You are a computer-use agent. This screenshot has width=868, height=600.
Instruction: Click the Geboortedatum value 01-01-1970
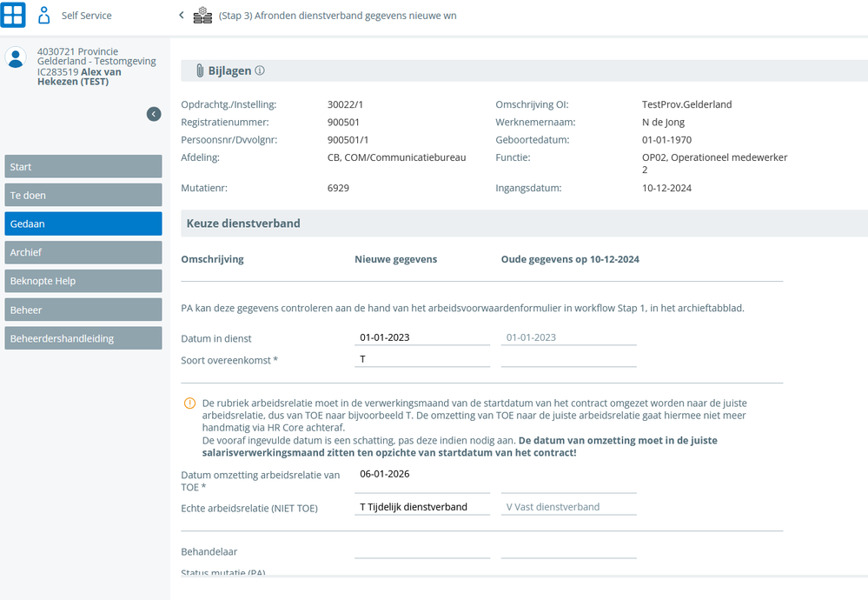point(666,140)
